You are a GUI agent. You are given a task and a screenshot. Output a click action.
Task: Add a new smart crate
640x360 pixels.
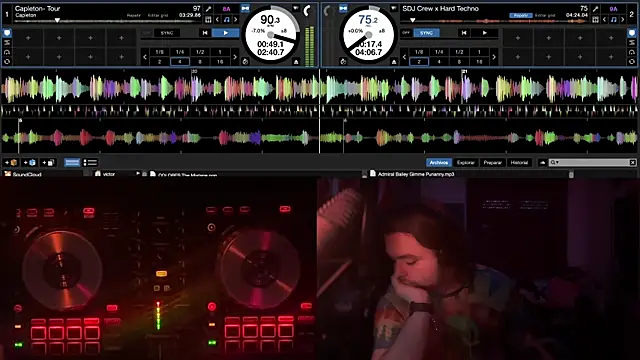29,162
